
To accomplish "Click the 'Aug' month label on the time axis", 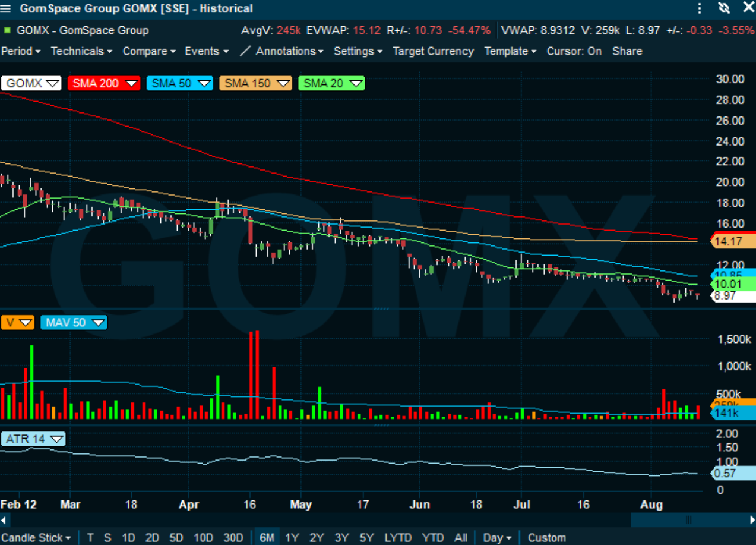I will coord(651,505).
